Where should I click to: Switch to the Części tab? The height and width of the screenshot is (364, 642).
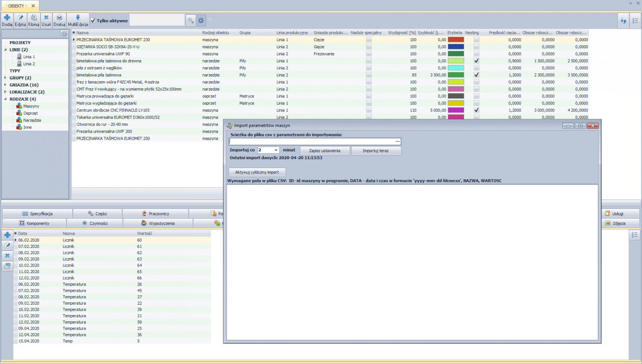pos(98,214)
